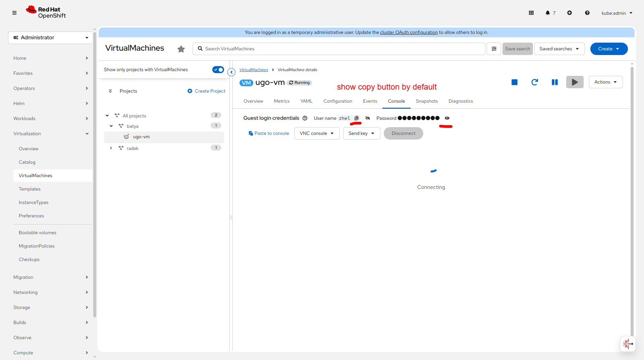Open the VNC console type dropdown
The height and width of the screenshot is (360, 644).
point(317,133)
